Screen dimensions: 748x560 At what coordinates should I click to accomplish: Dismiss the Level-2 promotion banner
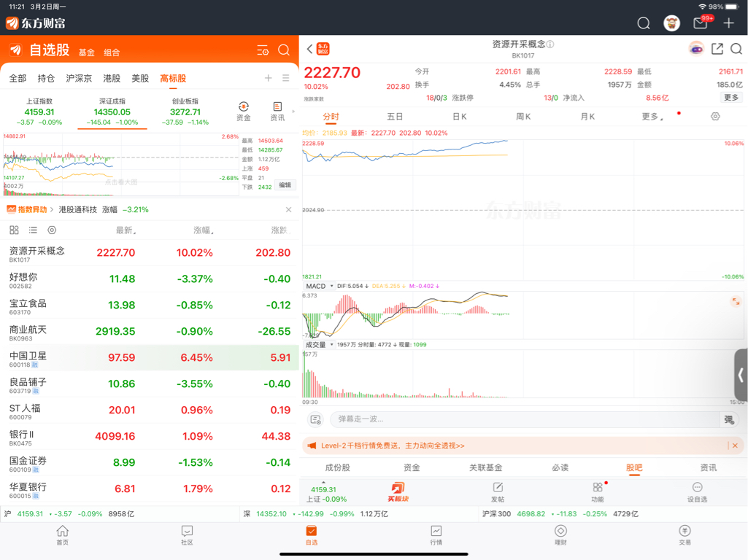point(735,446)
